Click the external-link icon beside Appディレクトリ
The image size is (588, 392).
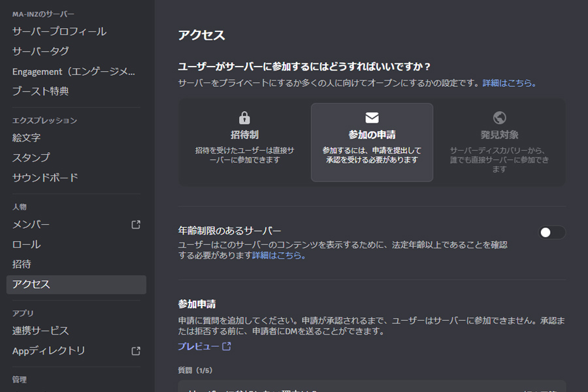pyautogui.click(x=135, y=351)
